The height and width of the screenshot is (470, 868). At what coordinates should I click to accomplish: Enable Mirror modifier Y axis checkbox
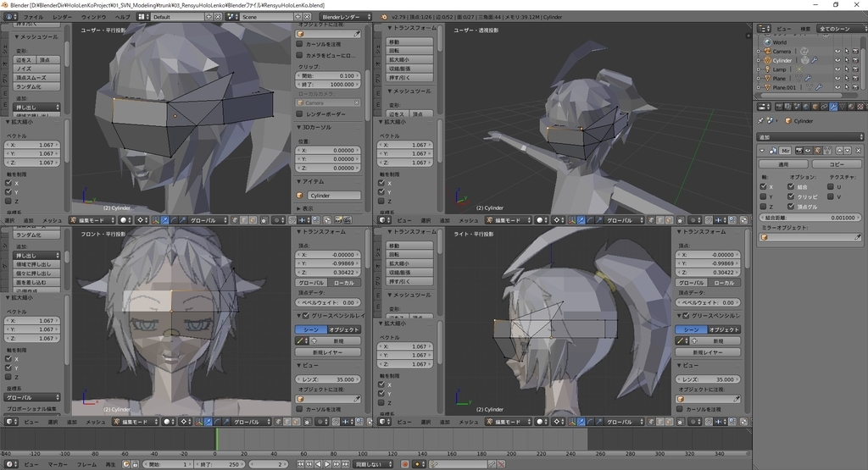pos(764,196)
